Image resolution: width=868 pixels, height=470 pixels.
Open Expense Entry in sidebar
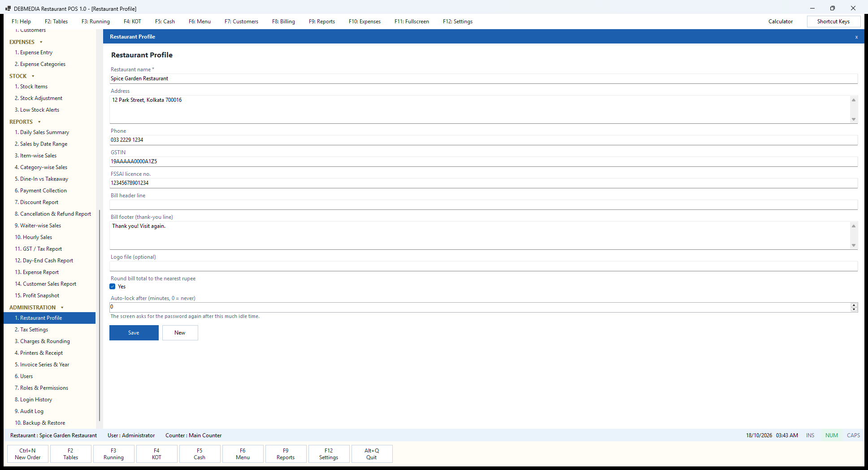49,52
